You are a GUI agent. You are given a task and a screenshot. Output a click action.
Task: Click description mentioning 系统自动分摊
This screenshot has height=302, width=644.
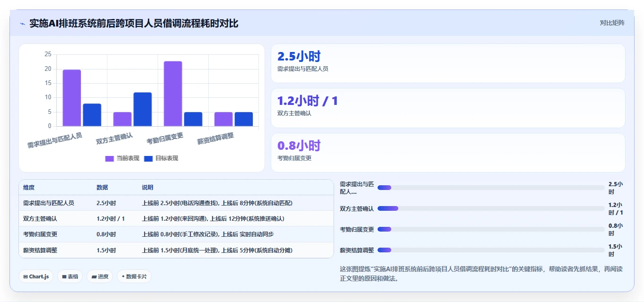(217, 250)
